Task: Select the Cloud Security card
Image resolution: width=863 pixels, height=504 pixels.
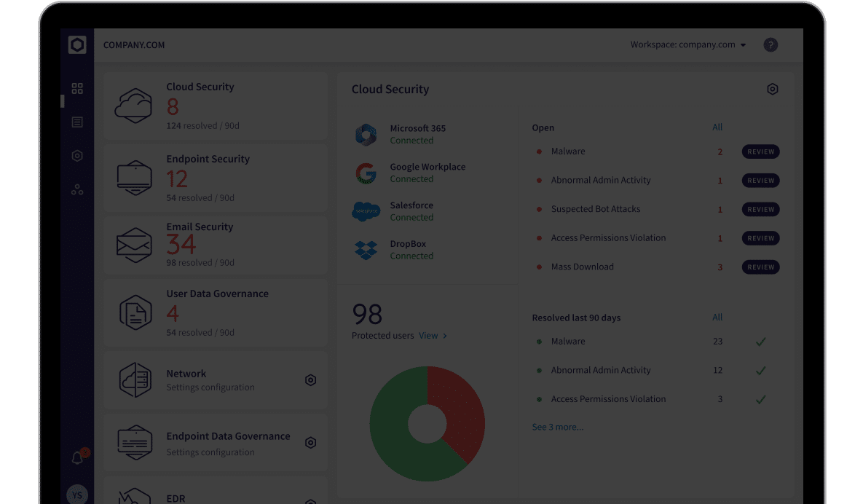Action: click(x=215, y=106)
